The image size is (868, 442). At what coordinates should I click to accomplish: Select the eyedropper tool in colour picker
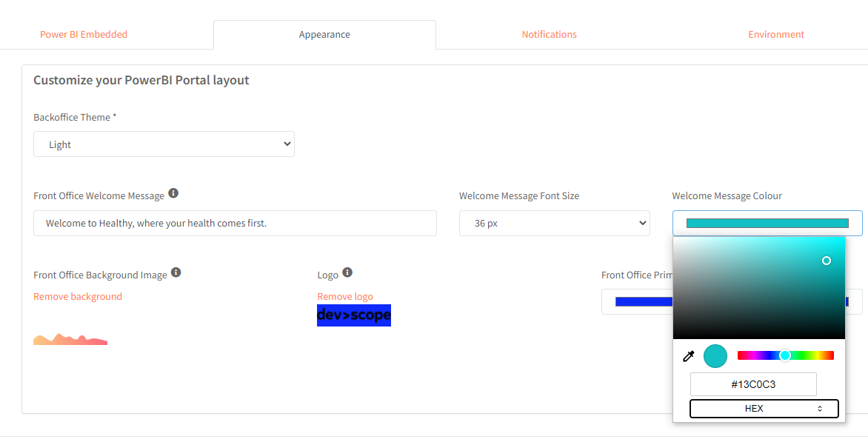pyautogui.click(x=688, y=355)
